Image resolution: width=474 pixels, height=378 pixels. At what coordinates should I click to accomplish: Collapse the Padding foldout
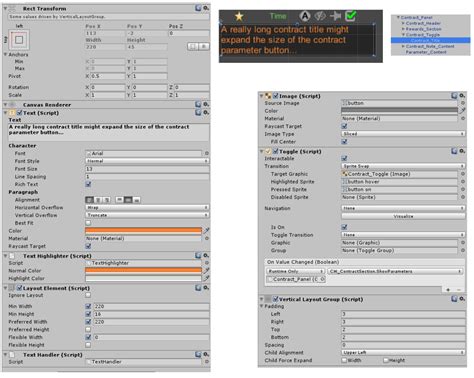coord(262,306)
